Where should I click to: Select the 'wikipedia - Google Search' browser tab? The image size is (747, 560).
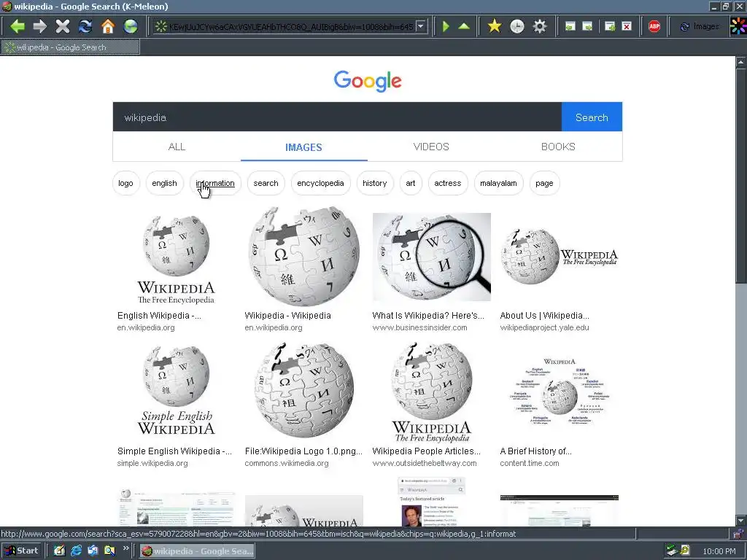(71, 47)
